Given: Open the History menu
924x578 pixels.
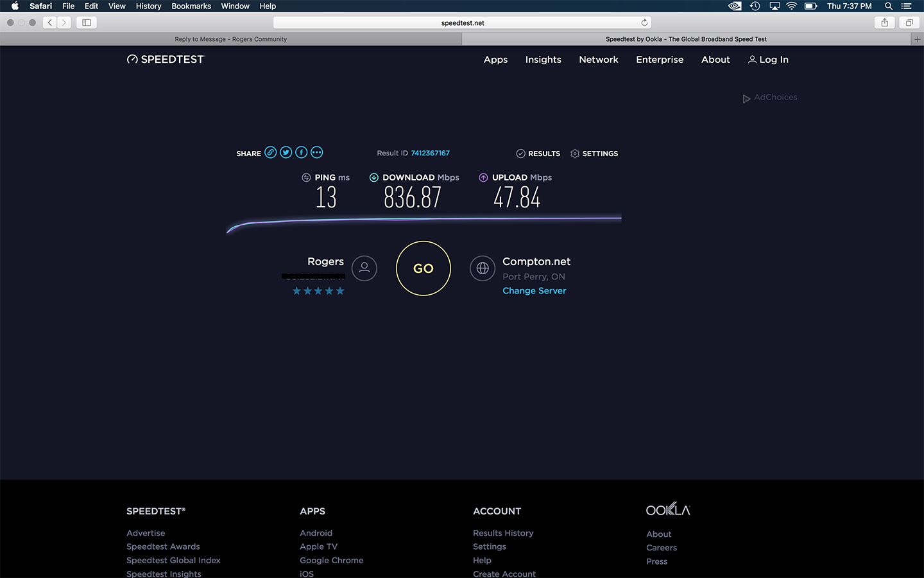Looking at the screenshot, I should coord(148,6).
